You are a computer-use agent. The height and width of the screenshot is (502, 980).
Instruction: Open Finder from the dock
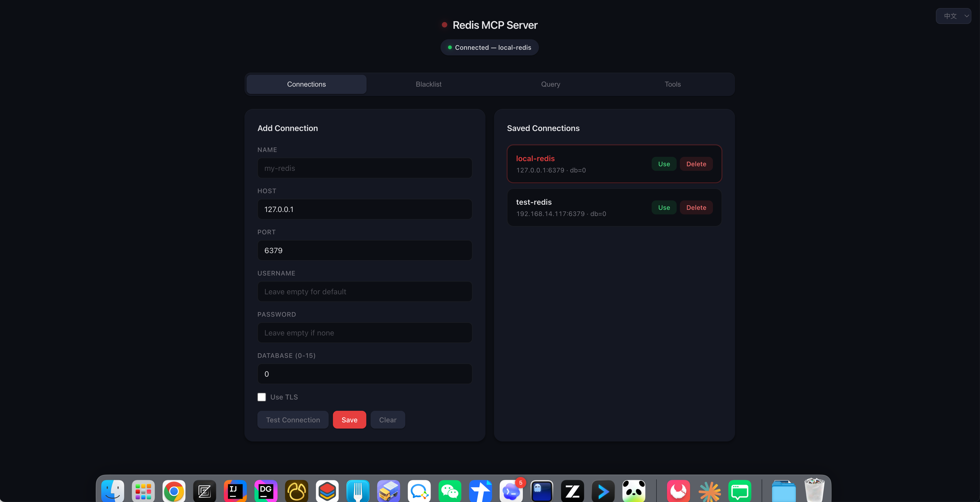point(113,491)
